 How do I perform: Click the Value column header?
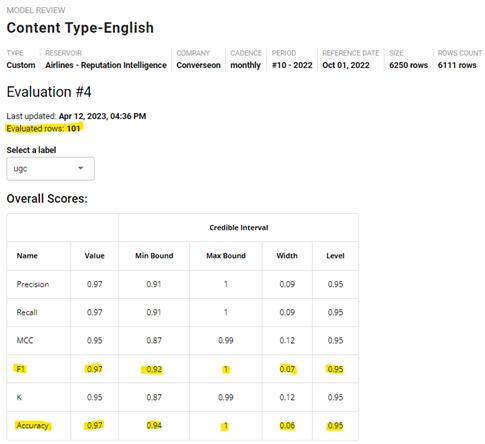click(94, 256)
